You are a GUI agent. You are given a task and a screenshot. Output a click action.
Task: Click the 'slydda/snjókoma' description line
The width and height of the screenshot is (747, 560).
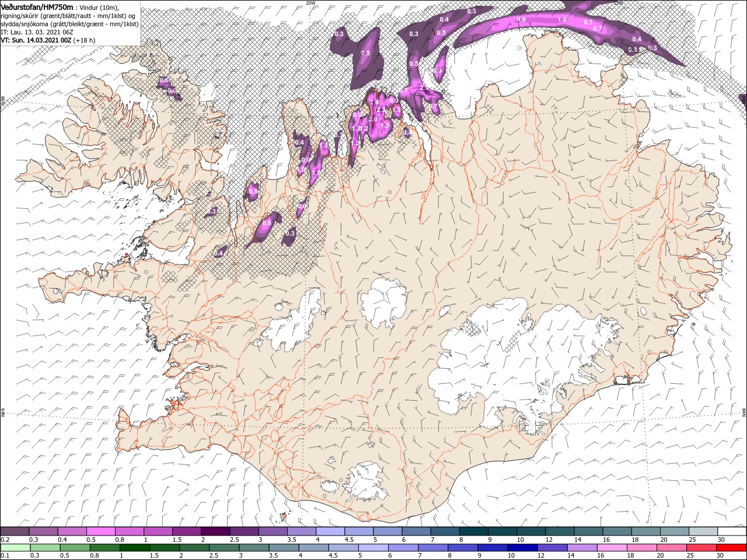(x=68, y=23)
